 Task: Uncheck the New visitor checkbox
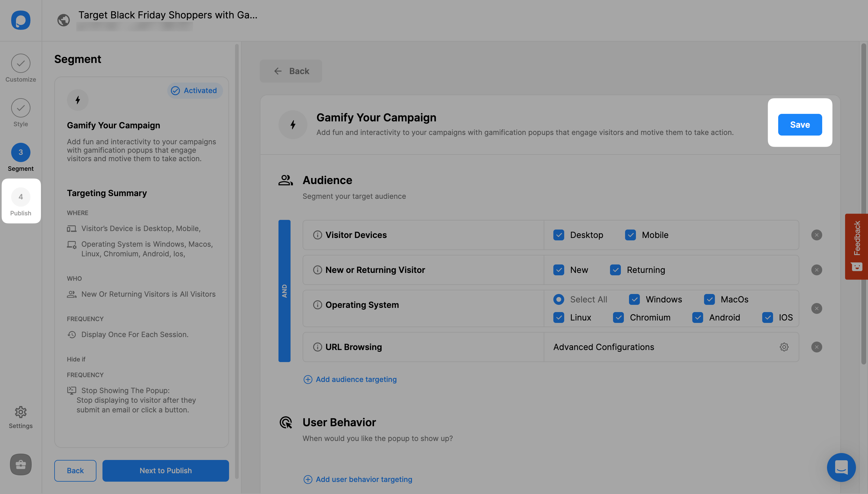tap(559, 270)
